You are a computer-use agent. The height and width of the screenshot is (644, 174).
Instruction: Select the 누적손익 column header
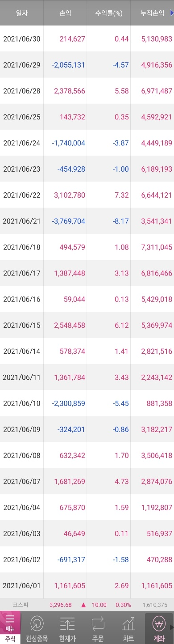point(152,13)
